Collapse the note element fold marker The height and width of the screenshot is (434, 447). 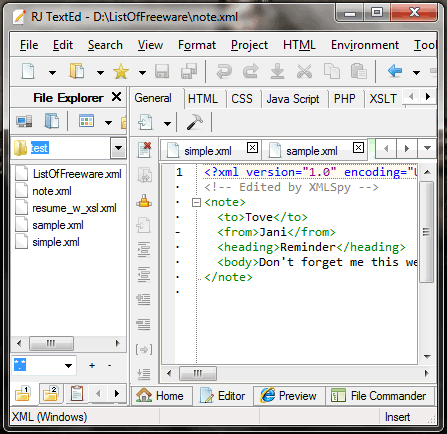tap(197, 202)
